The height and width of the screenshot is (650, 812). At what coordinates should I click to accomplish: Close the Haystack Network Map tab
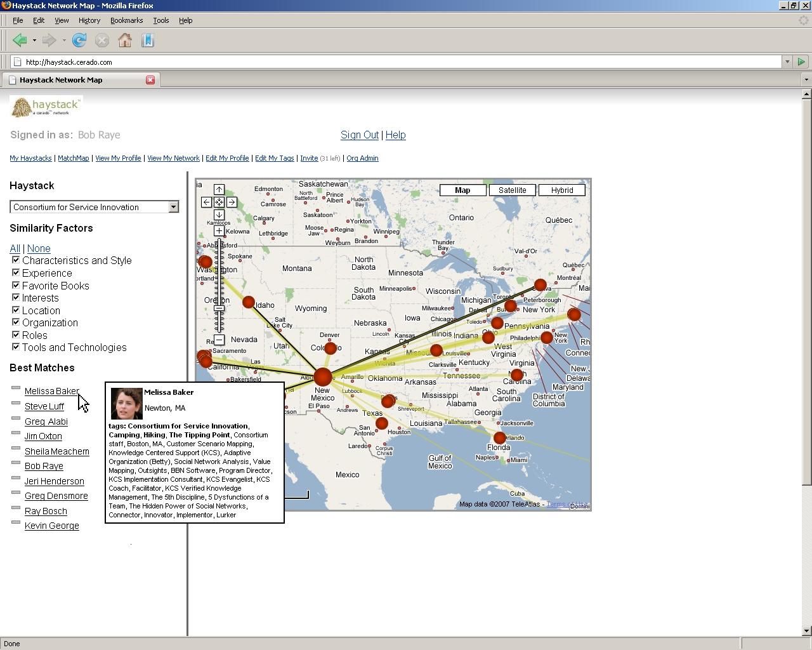coord(150,80)
